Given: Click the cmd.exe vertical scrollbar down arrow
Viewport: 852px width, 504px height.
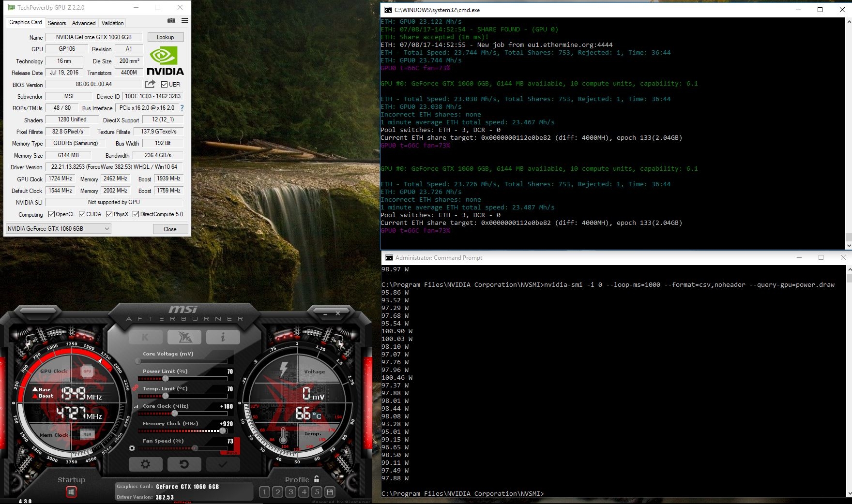Looking at the screenshot, I should coord(848,245).
